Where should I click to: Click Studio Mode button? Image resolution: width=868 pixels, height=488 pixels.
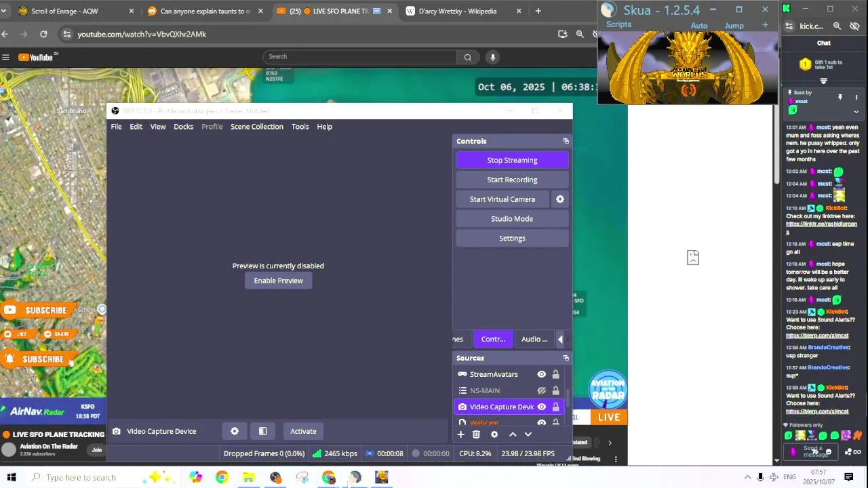tap(512, 219)
